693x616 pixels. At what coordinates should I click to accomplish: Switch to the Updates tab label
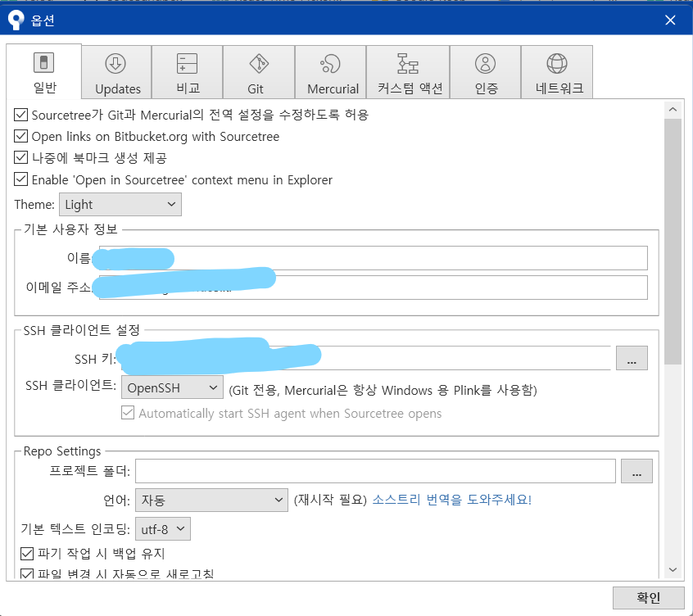pos(118,88)
